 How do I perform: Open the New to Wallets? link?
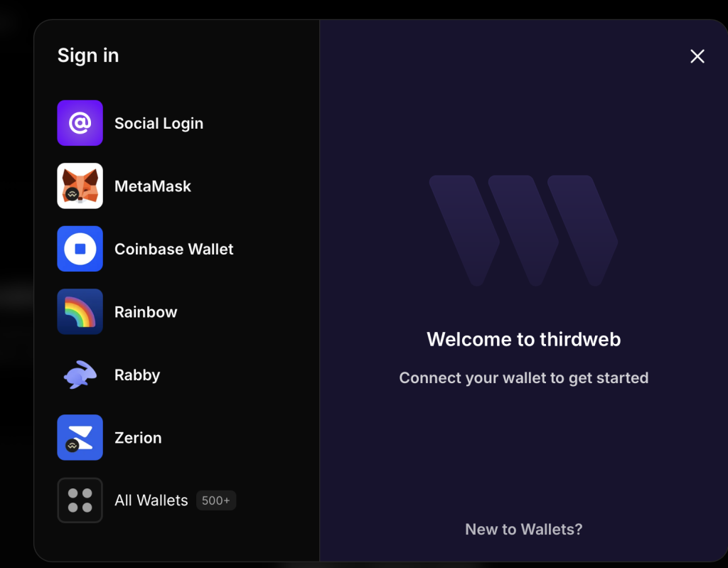point(523,529)
